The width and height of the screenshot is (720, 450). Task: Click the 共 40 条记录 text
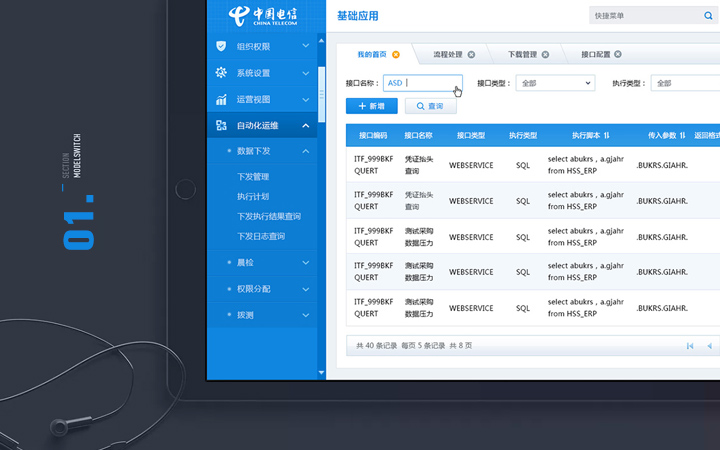(x=377, y=346)
